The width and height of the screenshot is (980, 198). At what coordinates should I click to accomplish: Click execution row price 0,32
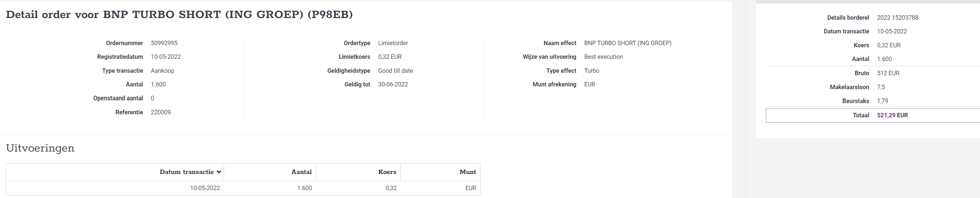391,188
